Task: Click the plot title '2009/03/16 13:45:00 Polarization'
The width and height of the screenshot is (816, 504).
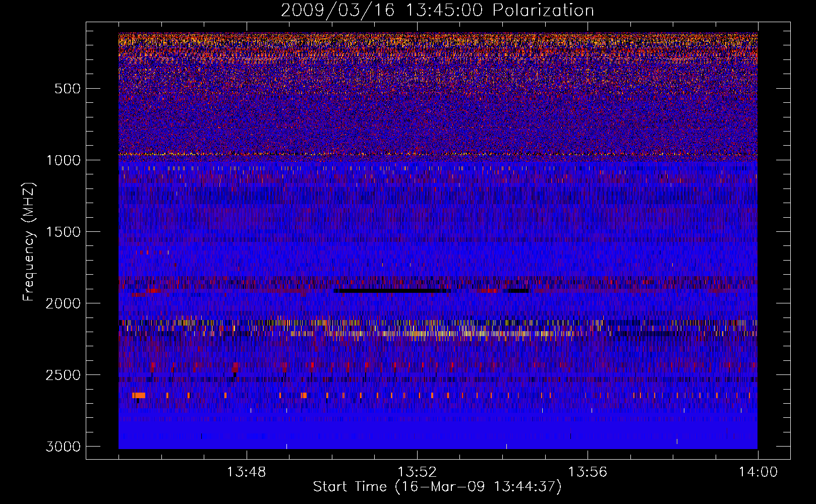Action: (437, 10)
